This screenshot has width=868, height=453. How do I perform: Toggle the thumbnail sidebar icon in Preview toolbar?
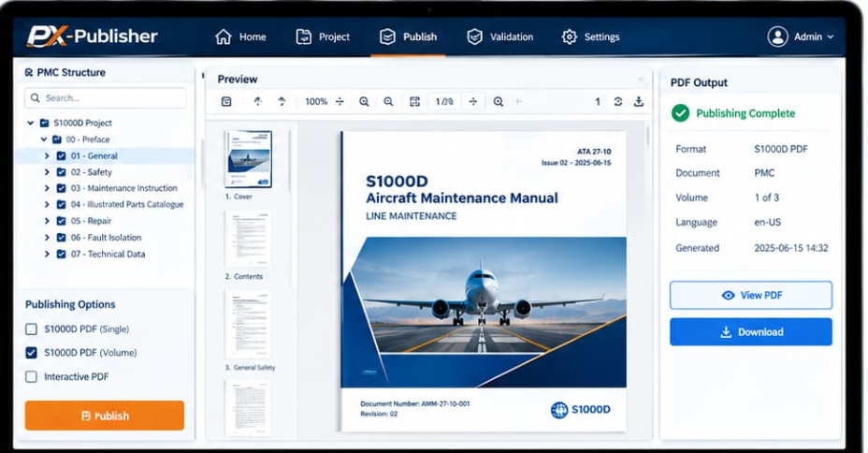click(225, 101)
